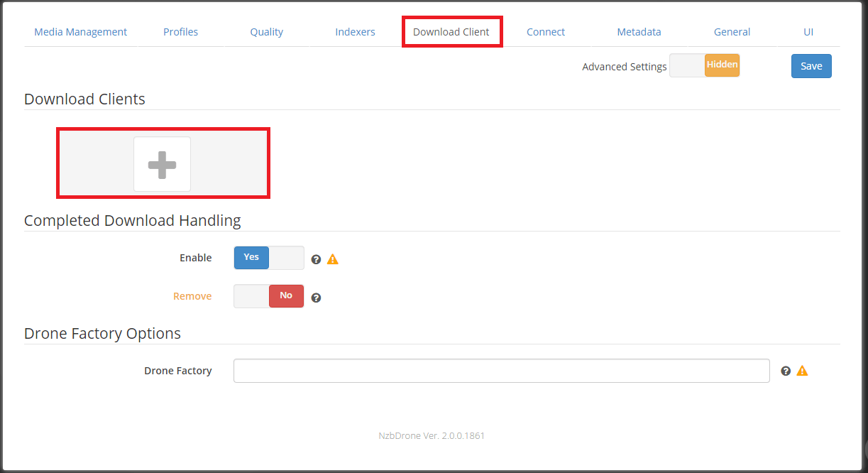Image resolution: width=868 pixels, height=473 pixels.
Task: Open the Metadata tab
Action: pyautogui.click(x=639, y=32)
